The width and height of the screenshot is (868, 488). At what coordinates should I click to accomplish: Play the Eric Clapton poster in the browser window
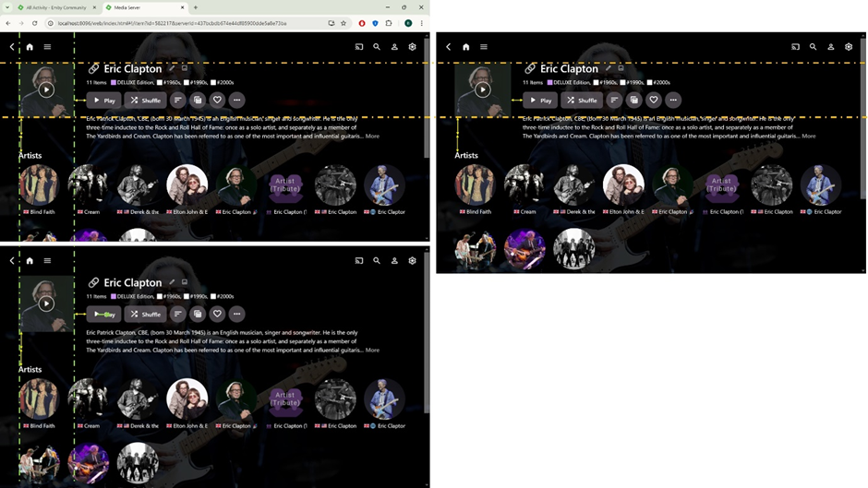(x=46, y=89)
